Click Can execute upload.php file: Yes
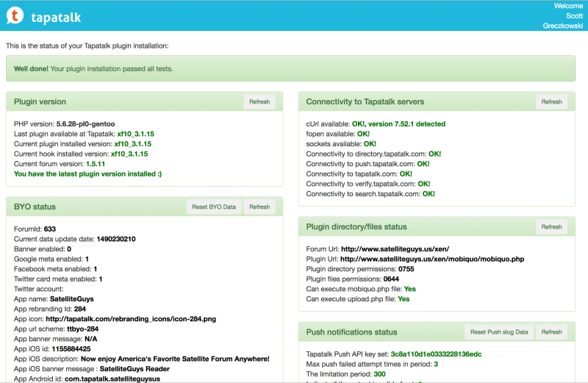Viewport: 588px width, 383px height. coord(358,299)
